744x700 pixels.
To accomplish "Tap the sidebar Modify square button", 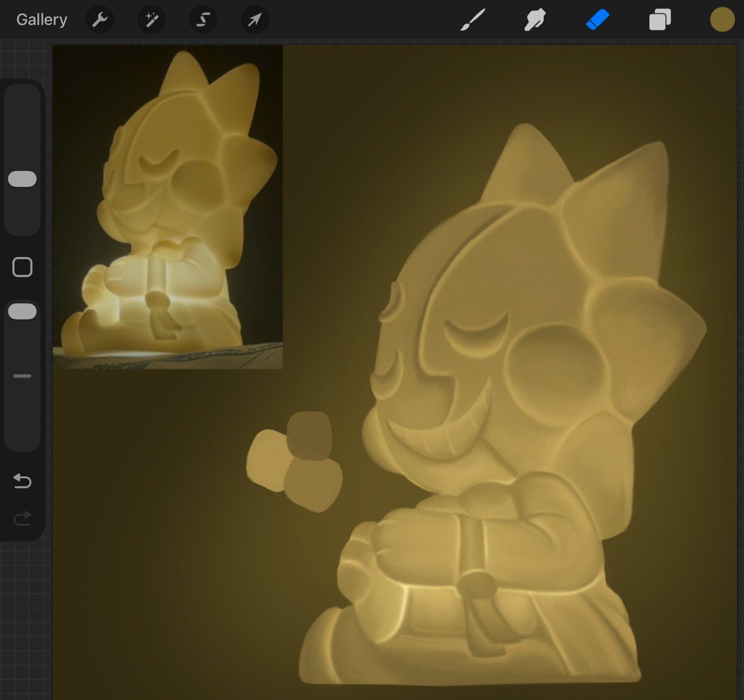I will tap(23, 266).
